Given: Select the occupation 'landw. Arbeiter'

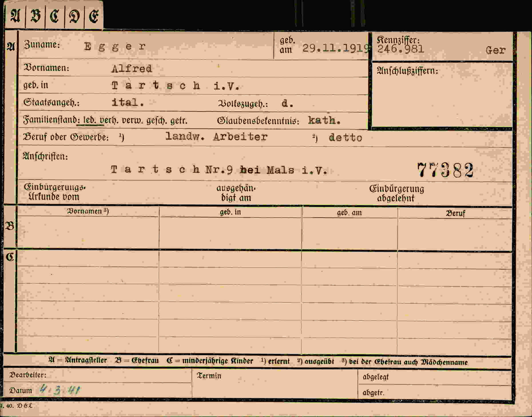Looking at the screenshot, I should coord(216,137).
